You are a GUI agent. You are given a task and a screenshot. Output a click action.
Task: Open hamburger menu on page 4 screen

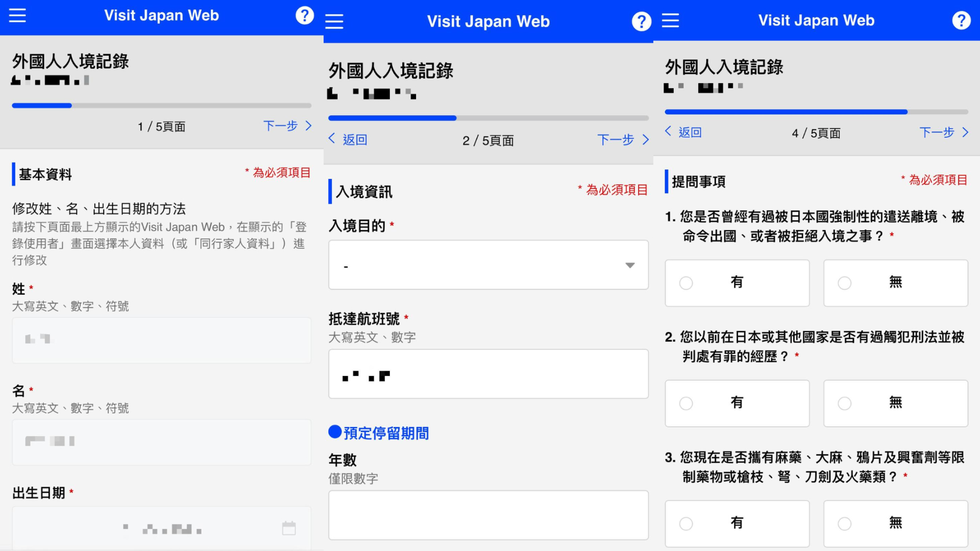point(670,20)
